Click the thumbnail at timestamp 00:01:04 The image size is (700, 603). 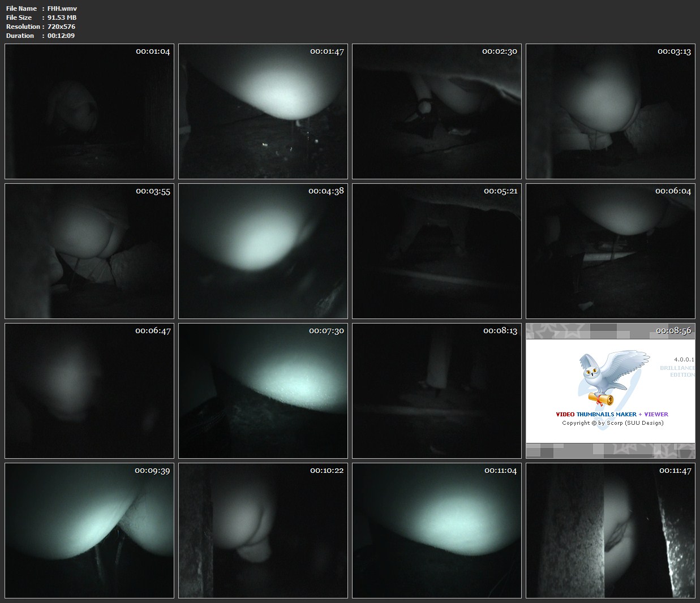point(89,111)
